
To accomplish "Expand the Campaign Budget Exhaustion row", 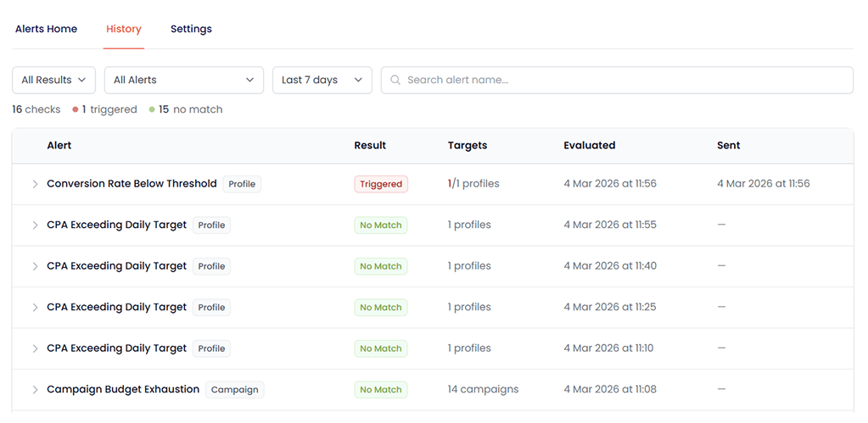I will (35, 390).
